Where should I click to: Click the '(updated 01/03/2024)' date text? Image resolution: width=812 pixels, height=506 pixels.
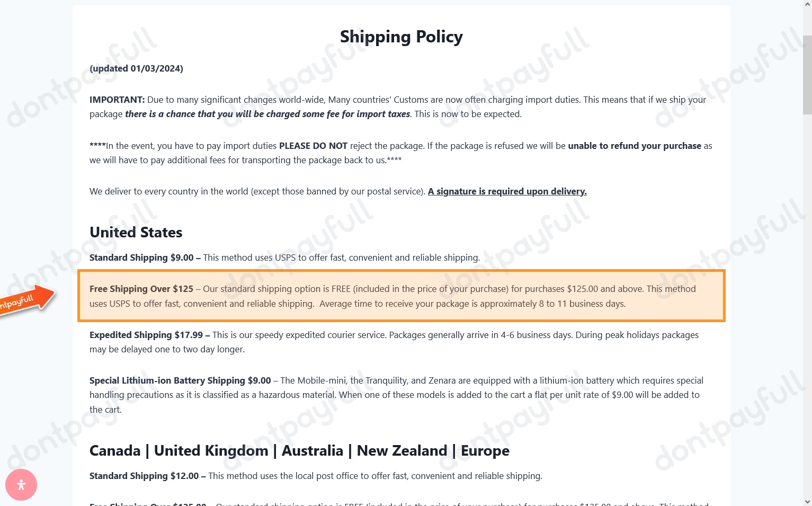[136, 68]
